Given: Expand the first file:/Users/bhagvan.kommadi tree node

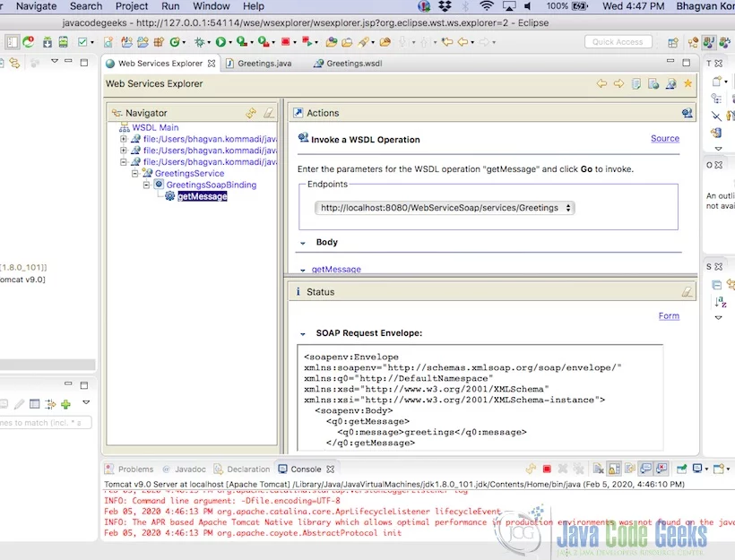Looking at the screenshot, I should click(x=124, y=139).
